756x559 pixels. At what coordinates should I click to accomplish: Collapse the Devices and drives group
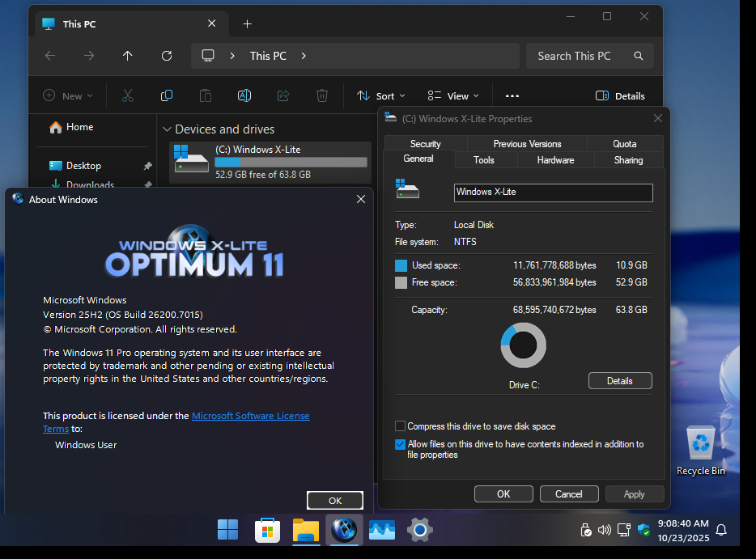(x=168, y=129)
